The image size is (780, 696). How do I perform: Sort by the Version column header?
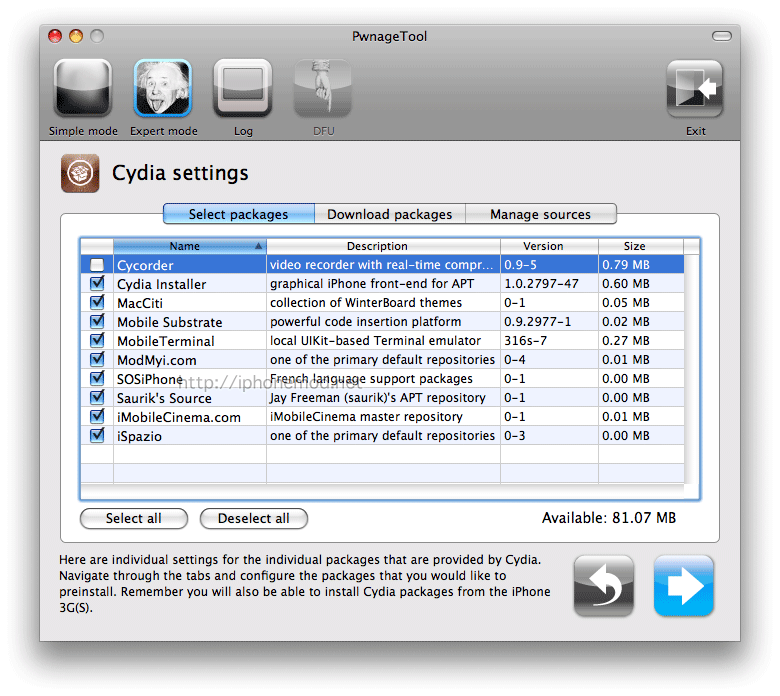549,246
